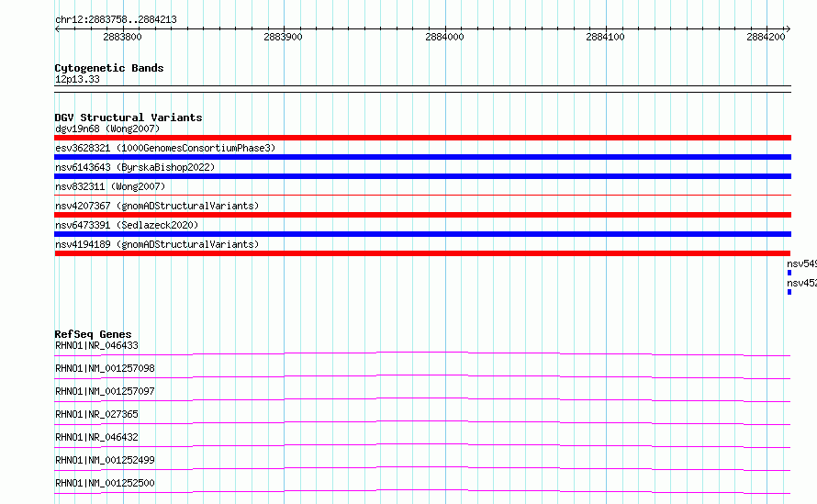Click the nsv832311 (Wong2007) label
Image resolution: width=817 pixels, height=504 pixels.
pos(110,186)
